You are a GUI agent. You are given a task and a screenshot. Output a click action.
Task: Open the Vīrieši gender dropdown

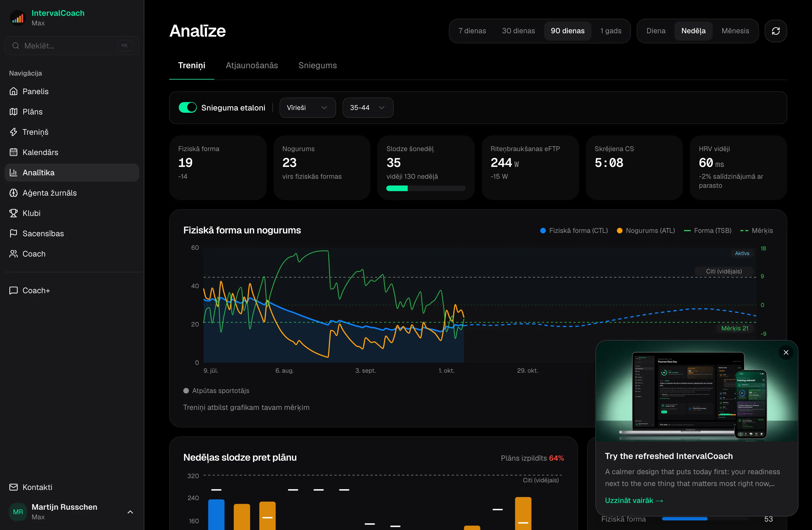pyautogui.click(x=307, y=107)
